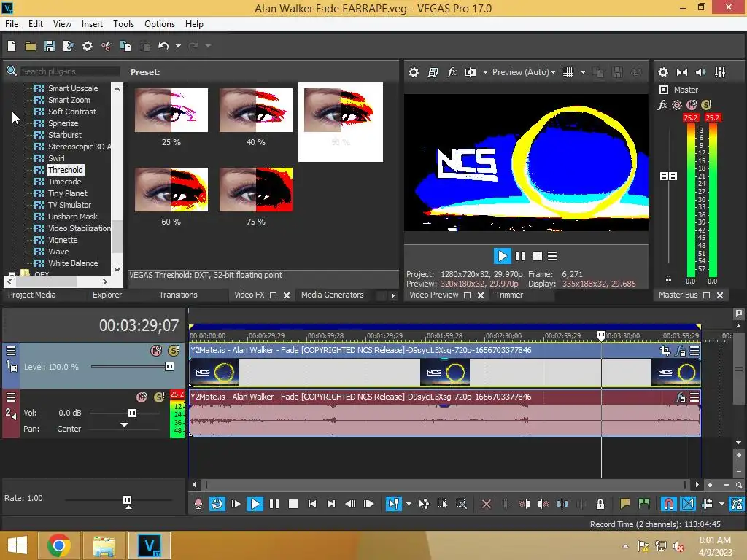Show more docked tabs with the arrow
This screenshot has width=747, height=560.
392,295
